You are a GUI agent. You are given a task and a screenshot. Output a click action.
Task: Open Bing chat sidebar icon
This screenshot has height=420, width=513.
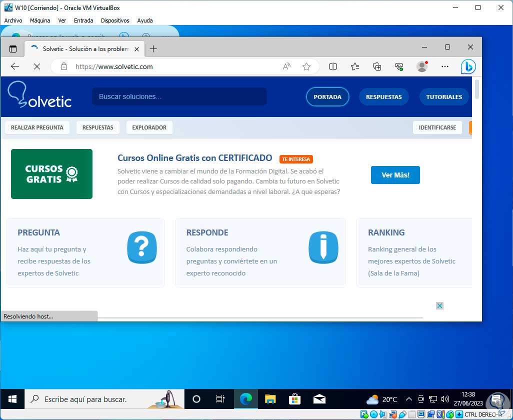pos(468,66)
